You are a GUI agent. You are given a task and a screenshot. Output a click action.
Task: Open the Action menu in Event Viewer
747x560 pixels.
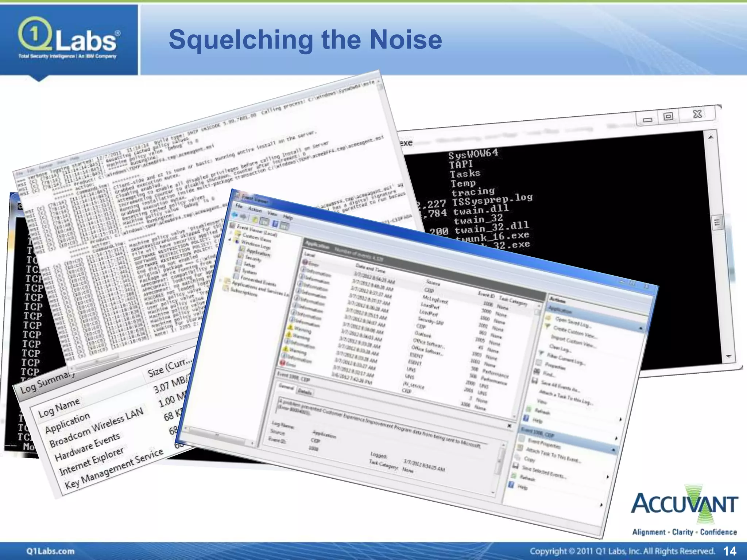click(255, 209)
